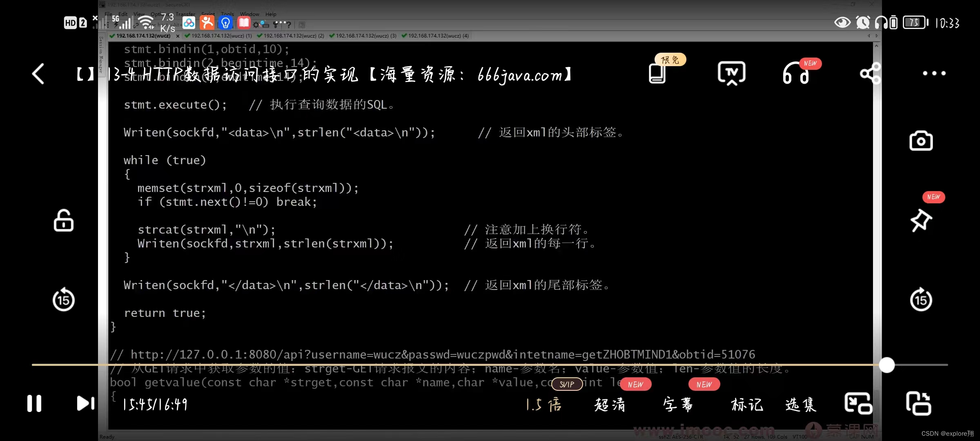Tap the orange app notification icon

pos(207,22)
